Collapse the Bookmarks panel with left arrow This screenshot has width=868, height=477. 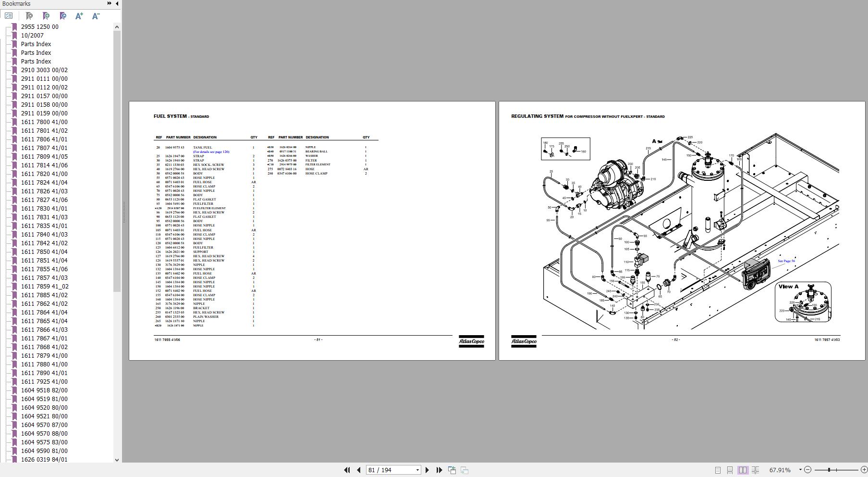pyautogui.click(x=117, y=3)
